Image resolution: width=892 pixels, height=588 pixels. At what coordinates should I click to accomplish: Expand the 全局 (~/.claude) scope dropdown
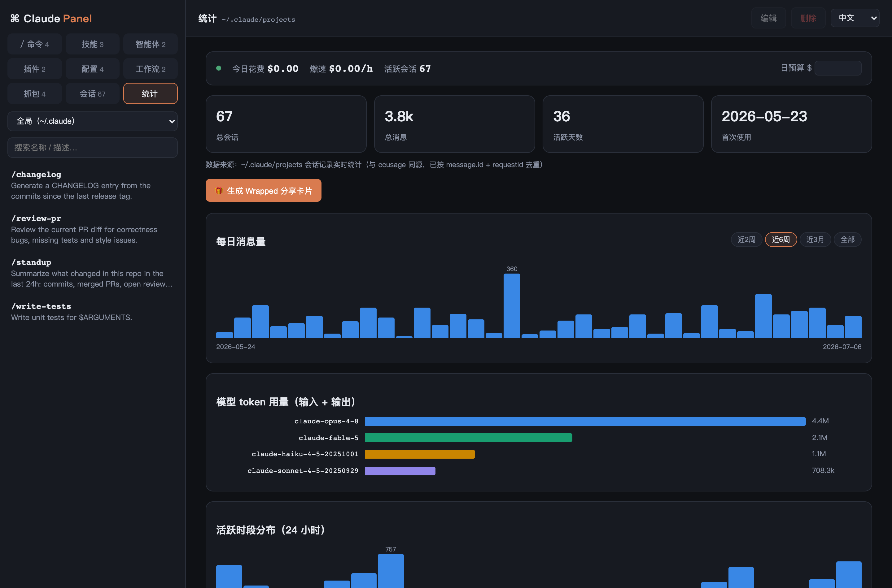tap(92, 121)
